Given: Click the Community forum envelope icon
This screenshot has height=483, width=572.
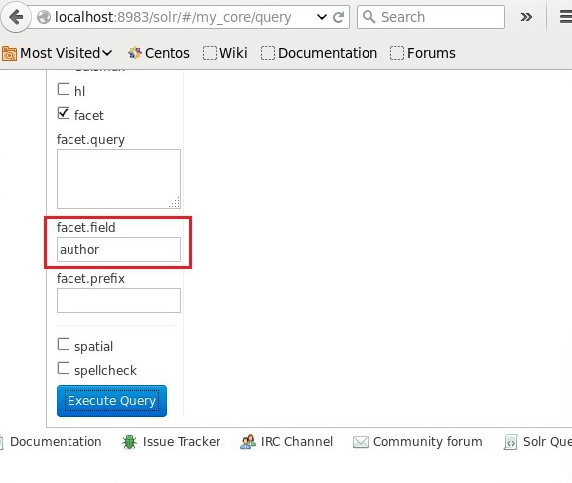Looking at the screenshot, I should click(361, 442).
